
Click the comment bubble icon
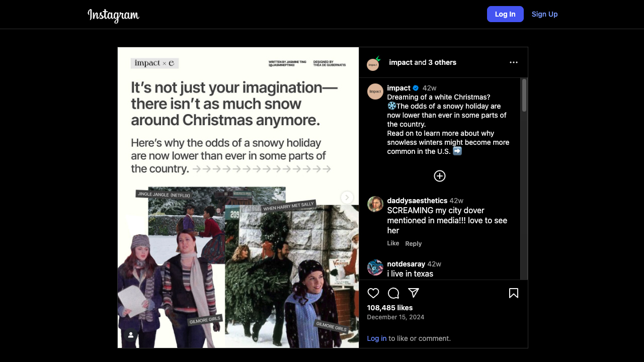393,293
